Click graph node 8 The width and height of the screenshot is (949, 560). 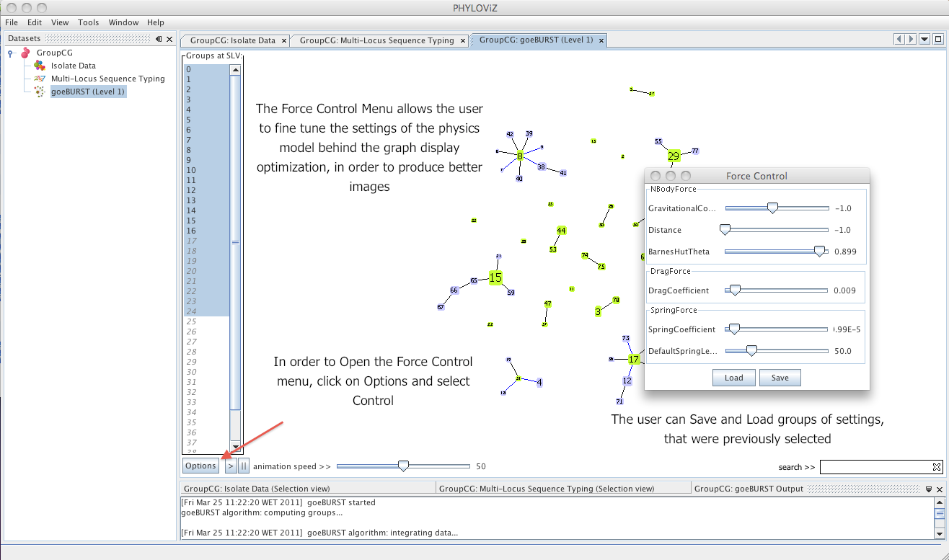pos(519,155)
